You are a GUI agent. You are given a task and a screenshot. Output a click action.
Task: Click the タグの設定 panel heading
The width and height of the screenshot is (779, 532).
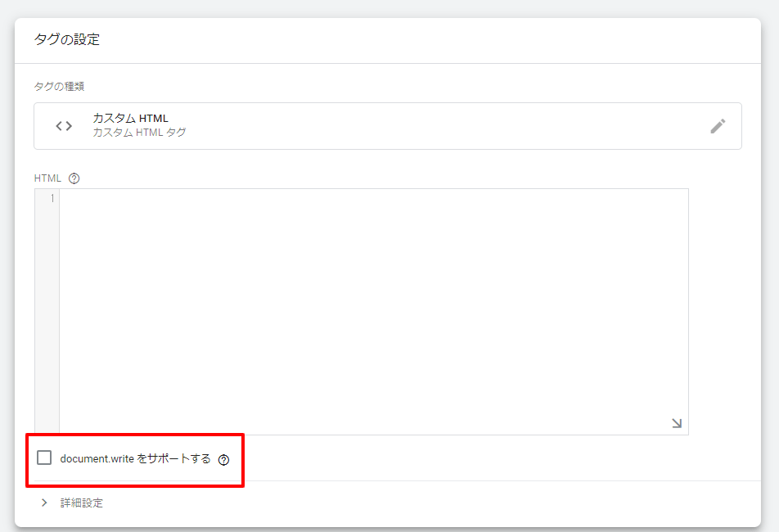point(67,39)
